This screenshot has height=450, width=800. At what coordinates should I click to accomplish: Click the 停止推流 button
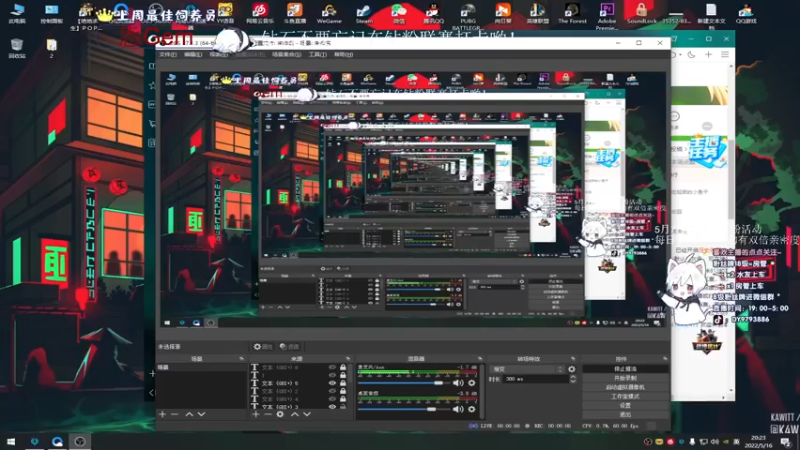pos(625,369)
